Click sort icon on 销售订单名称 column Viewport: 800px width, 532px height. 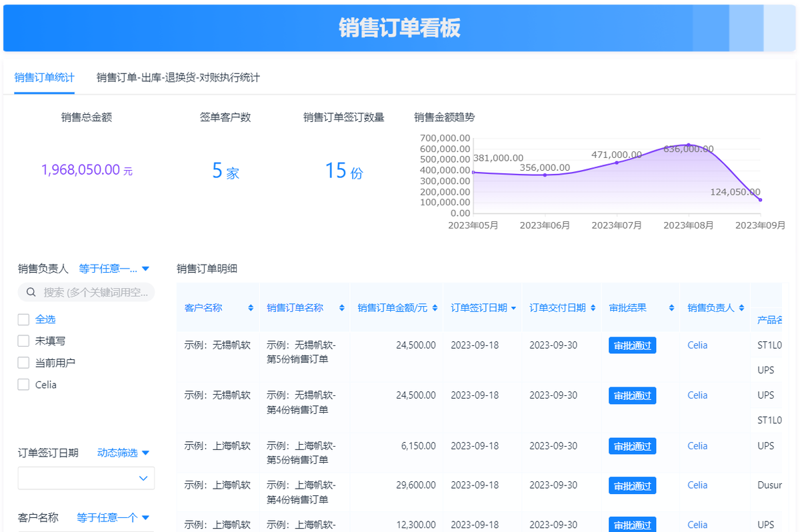[x=342, y=308]
